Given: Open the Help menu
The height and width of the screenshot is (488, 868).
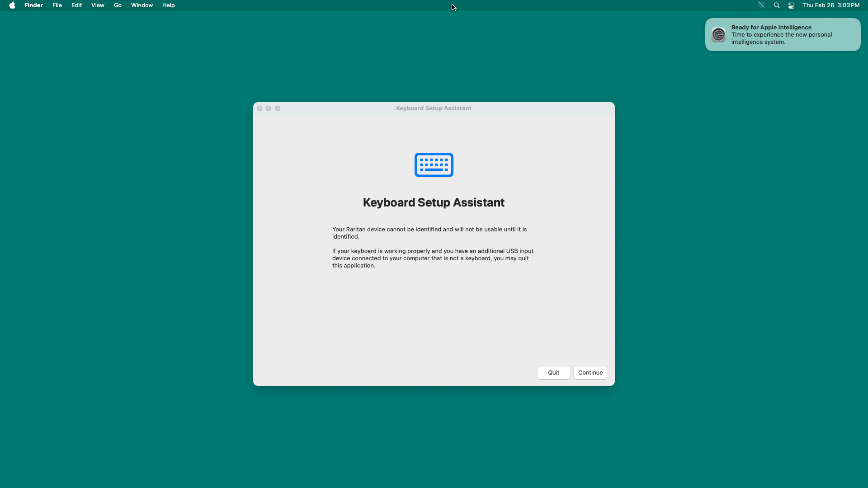Looking at the screenshot, I should pyautogui.click(x=168, y=5).
